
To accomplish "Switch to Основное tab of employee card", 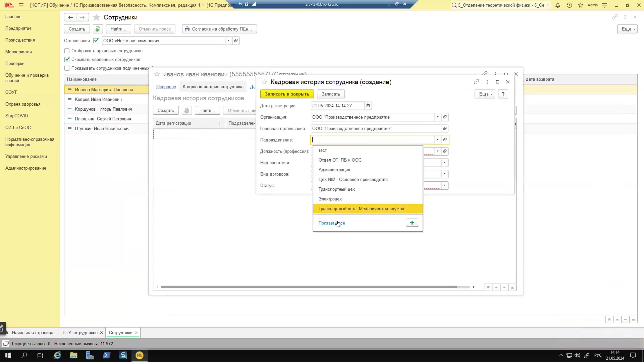I will 166,87.
